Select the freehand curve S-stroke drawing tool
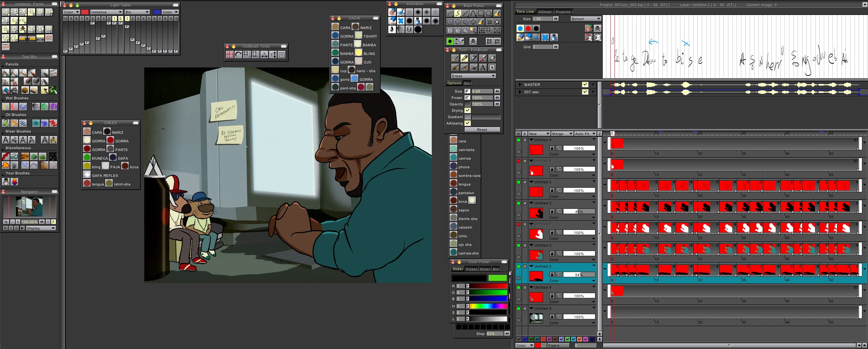The width and height of the screenshot is (868, 349). click(458, 13)
